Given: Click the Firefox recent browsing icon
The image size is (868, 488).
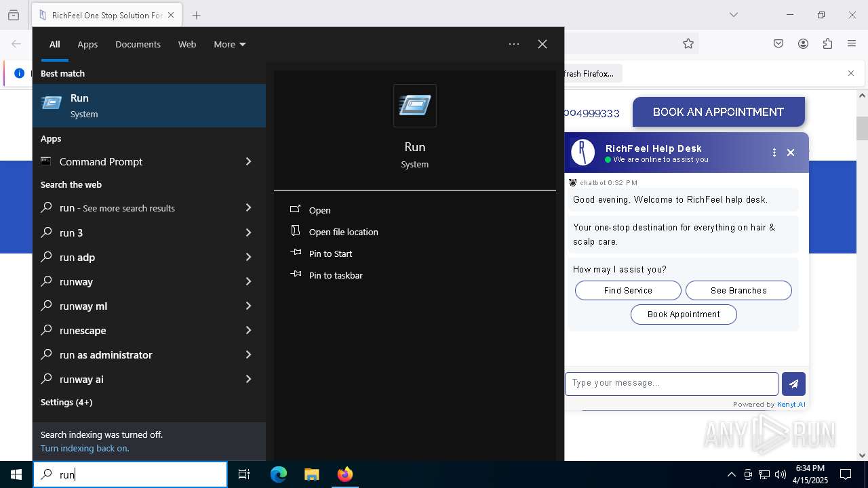Looking at the screenshot, I should click(x=14, y=15).
